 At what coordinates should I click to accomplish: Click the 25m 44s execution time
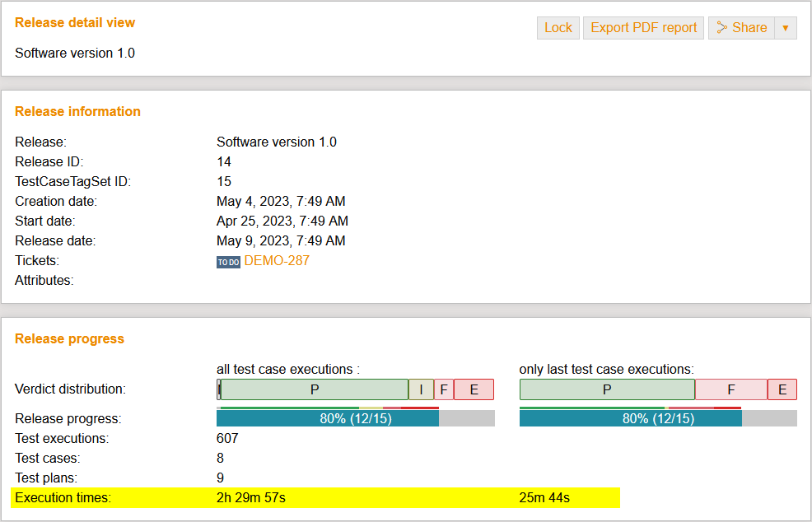click(544, 498)
